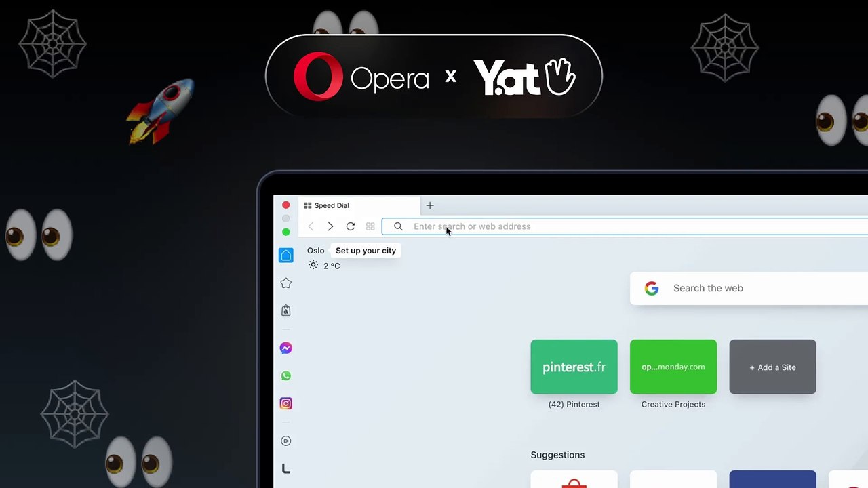Click the Google logo in search box
The image size is (868, 488).
click(x=652, y=288)
